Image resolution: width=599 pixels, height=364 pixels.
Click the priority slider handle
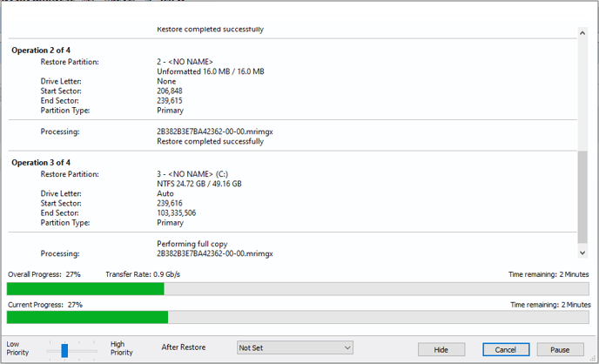point(65,349)
